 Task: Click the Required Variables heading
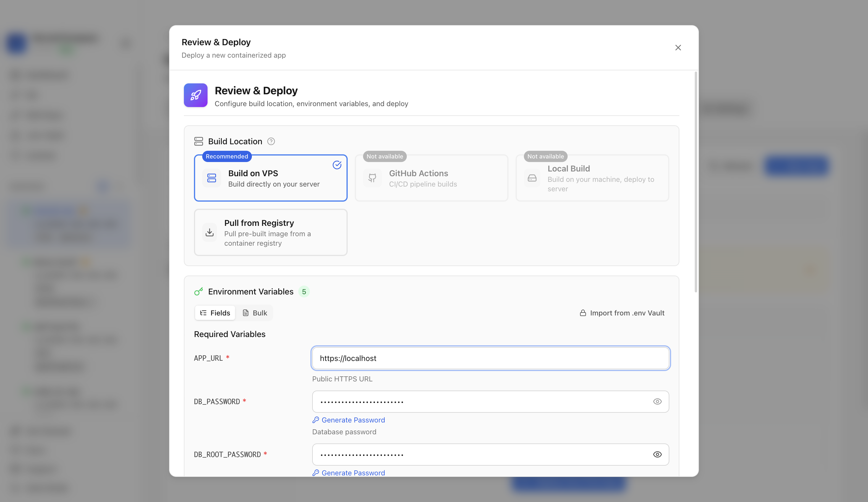coord(230,334)
